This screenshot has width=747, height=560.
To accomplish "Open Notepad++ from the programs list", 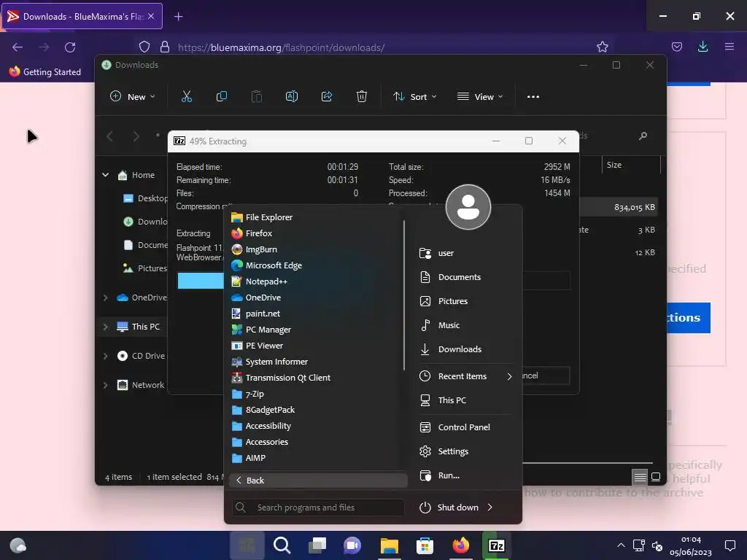I will tap(259, 281).
